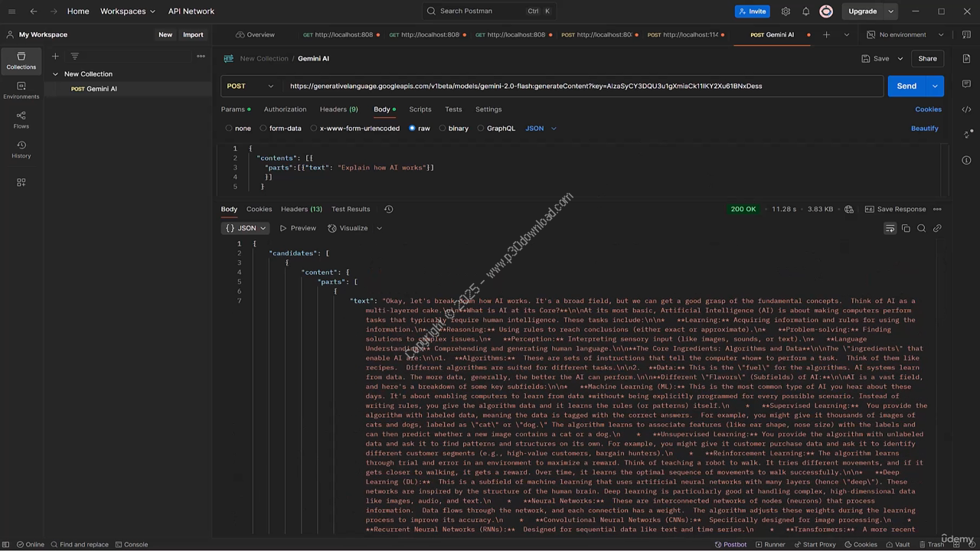The image size is (980, 551).
Task: Open Collections in the sidebar
Action: click(x=21, y=61)
